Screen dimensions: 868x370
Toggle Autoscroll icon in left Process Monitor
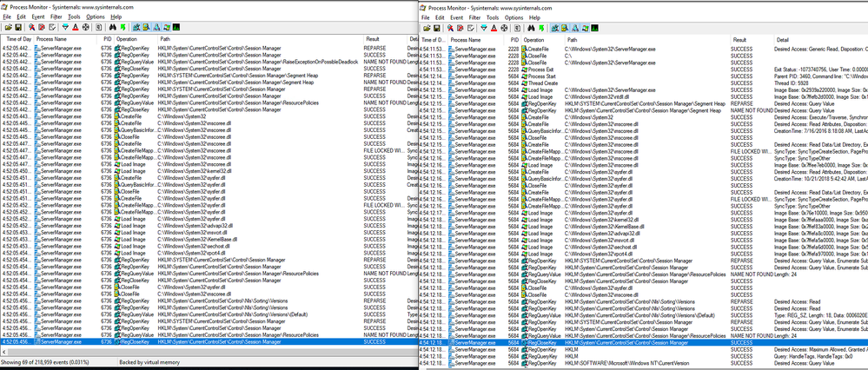[x=42, y=27]
